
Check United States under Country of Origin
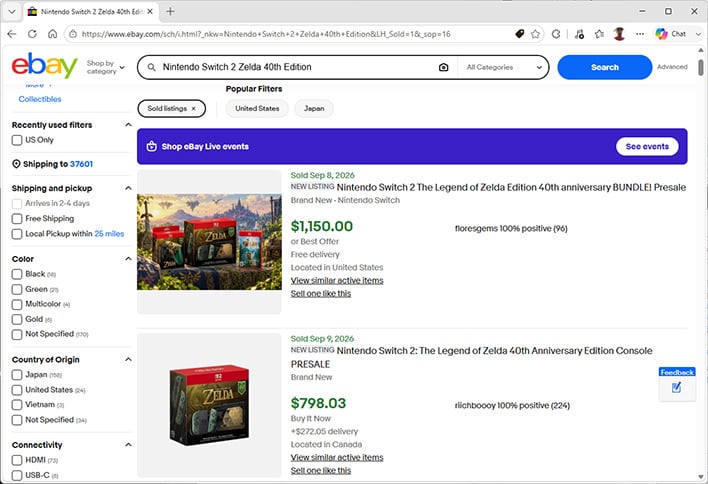point(17,390)
